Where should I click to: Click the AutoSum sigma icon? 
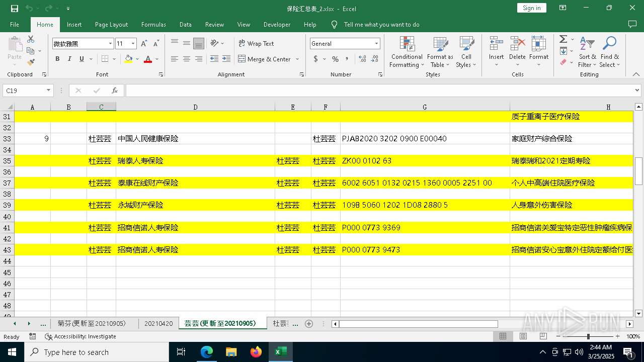tap(563, 39)
